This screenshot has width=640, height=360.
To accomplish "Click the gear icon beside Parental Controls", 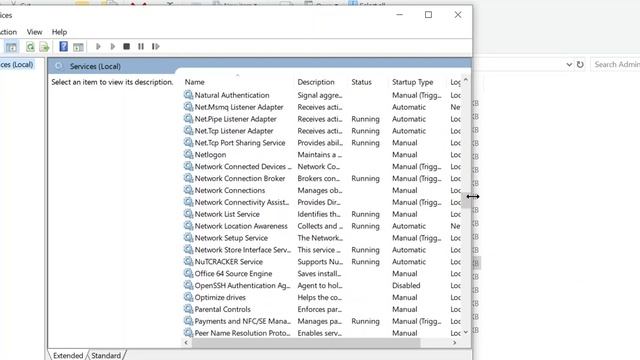I will (188, 309).
